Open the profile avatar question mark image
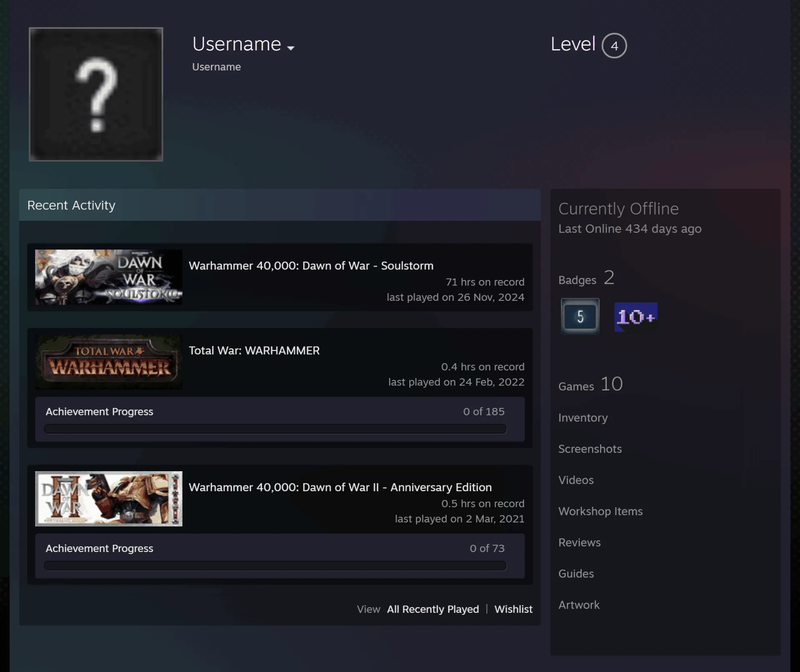 pyautogui.click(x=96, y=94)
